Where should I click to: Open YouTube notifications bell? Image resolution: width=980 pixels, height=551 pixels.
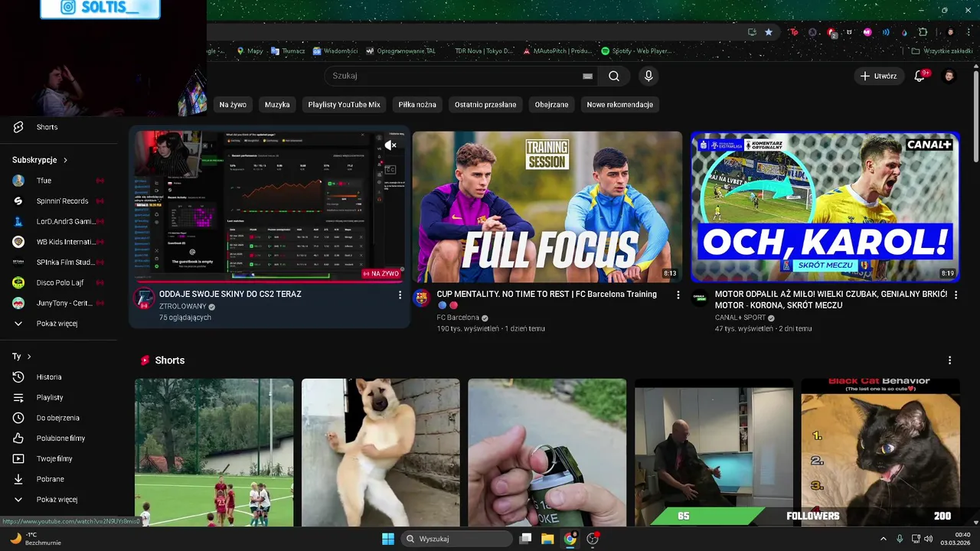click(920, 76)
